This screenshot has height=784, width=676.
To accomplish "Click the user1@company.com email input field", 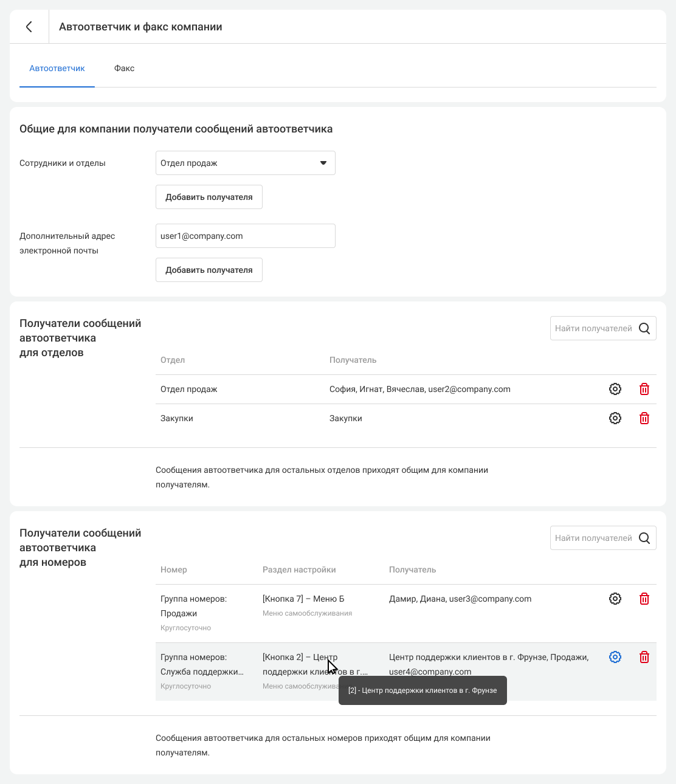I will point(245,236).
